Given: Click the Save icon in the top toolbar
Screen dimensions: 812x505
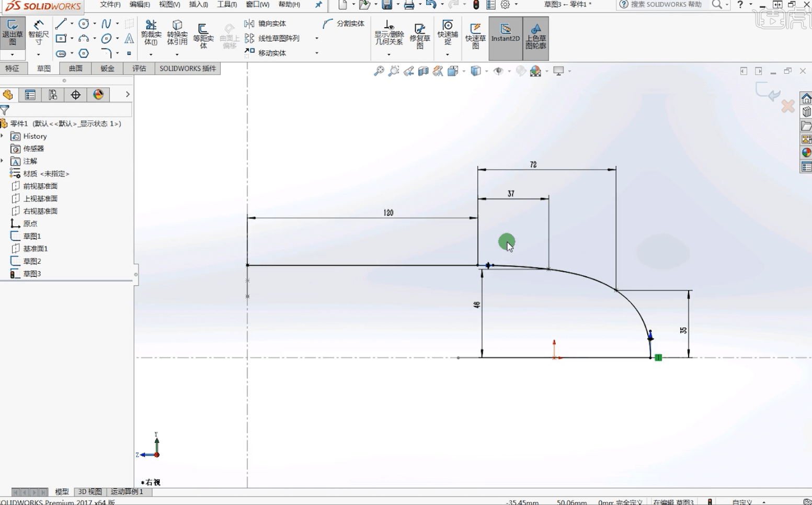Looking at the screenshot, I should [x=387, y=5].
